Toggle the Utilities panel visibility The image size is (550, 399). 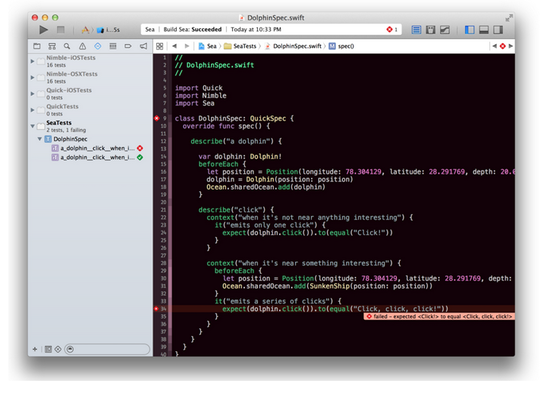tap(498, 30)
